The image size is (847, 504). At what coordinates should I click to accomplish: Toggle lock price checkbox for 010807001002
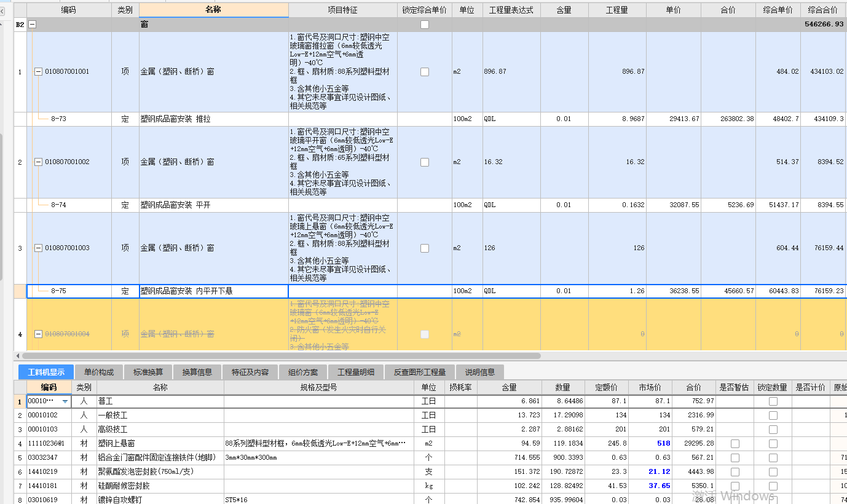(x=425, y=162)
